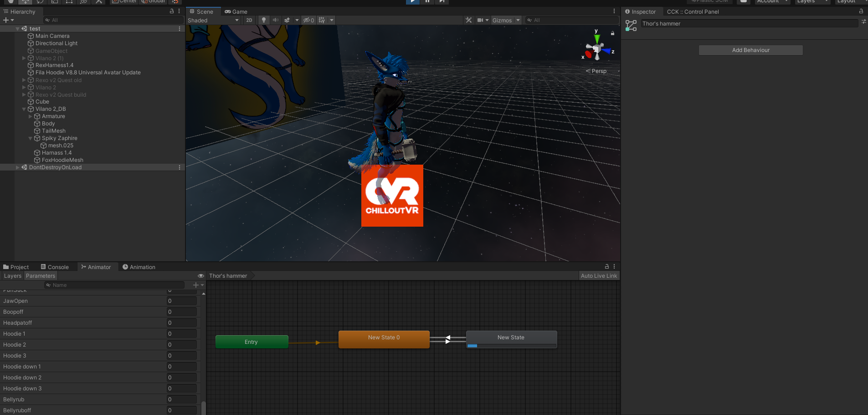Open Scene view more options menu

click(x=614, y=11)
